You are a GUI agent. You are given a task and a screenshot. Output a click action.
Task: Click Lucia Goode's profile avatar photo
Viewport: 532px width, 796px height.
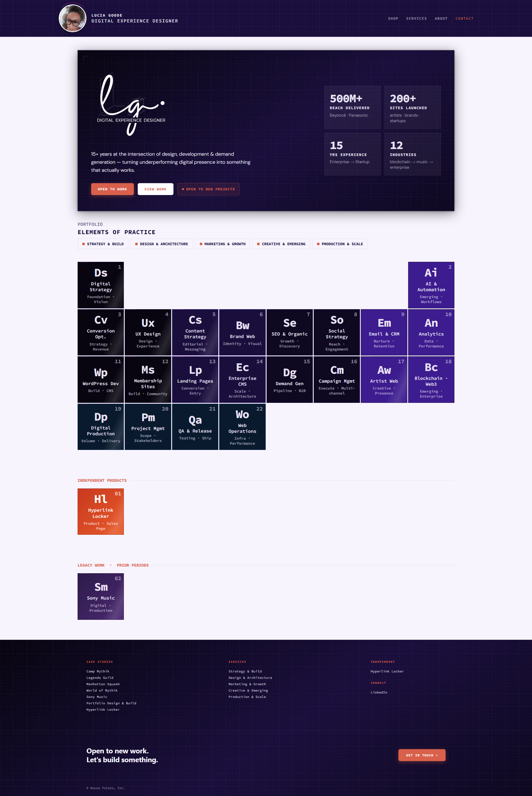tap(72, 18)
